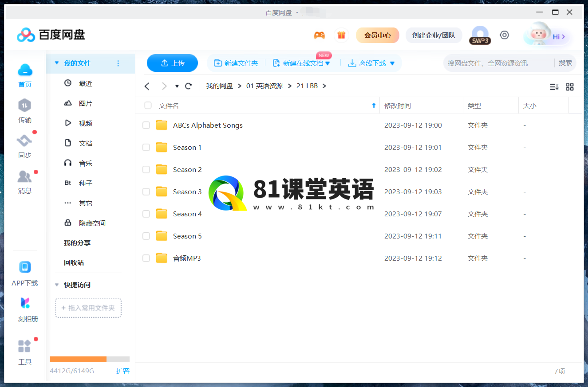Expand the chevron after 01 英语资源
This screenshot has height=387, width=588.
point(289,86)
